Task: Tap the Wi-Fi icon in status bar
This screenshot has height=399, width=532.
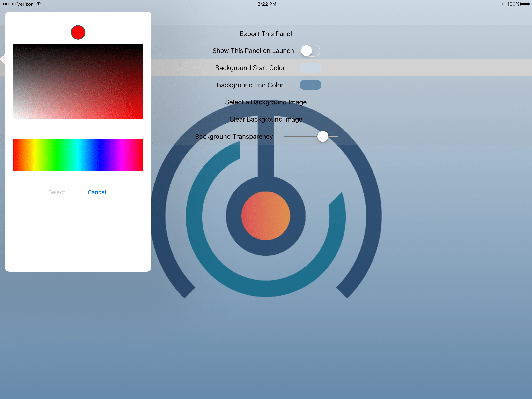Action: click(x=38, y=4)
